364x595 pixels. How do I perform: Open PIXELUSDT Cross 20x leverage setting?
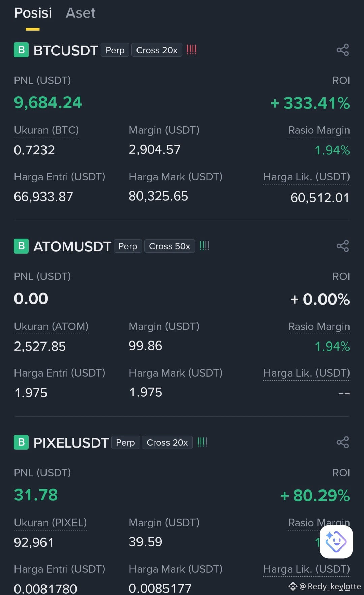[167, 443]
